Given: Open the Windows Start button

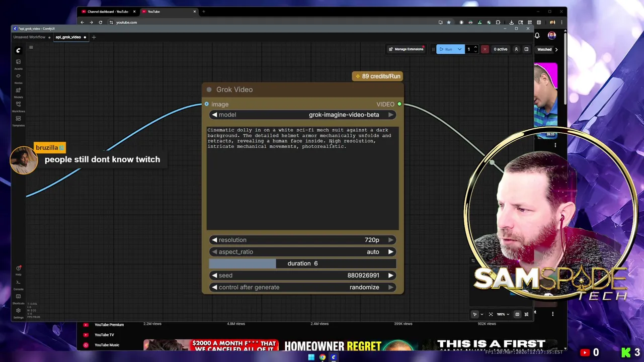Looking at the screenshot, I should point(311,357).
